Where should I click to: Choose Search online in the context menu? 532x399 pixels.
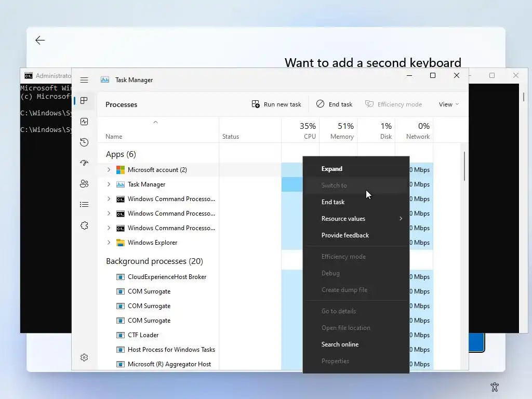[356, 344]
